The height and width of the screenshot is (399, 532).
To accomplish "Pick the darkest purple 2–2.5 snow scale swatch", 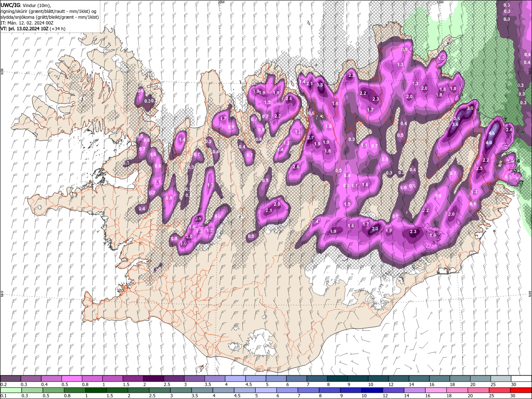I will 153,379.
